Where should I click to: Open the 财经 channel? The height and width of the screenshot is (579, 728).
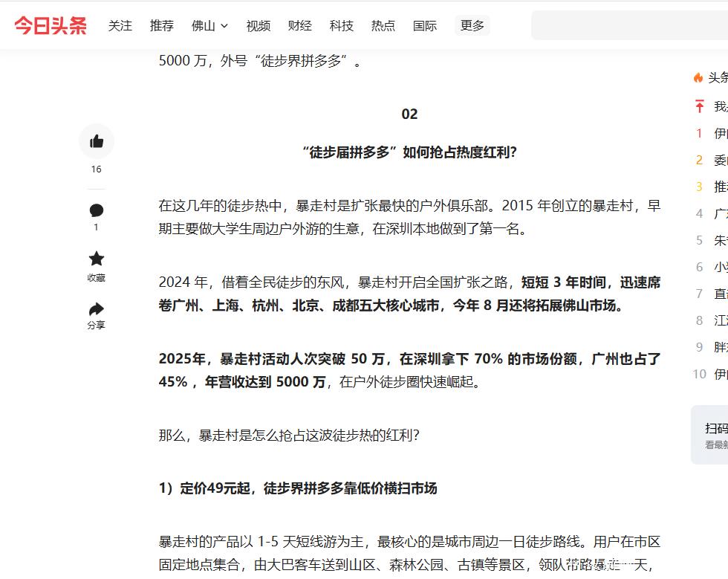pos(299,25)
